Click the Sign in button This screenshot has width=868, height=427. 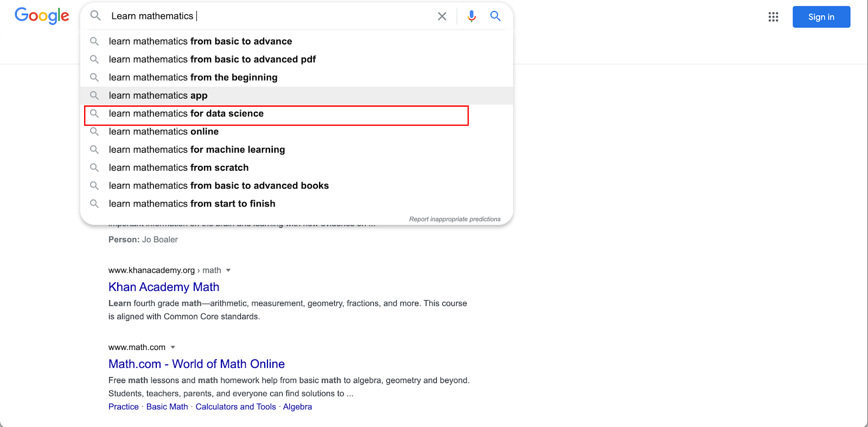point(821,17)
